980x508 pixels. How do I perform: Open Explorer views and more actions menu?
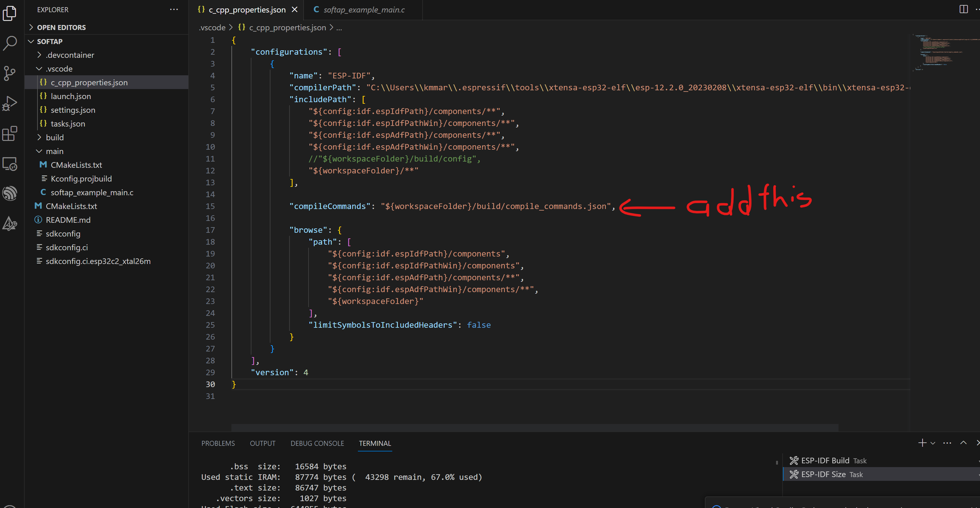174,9
